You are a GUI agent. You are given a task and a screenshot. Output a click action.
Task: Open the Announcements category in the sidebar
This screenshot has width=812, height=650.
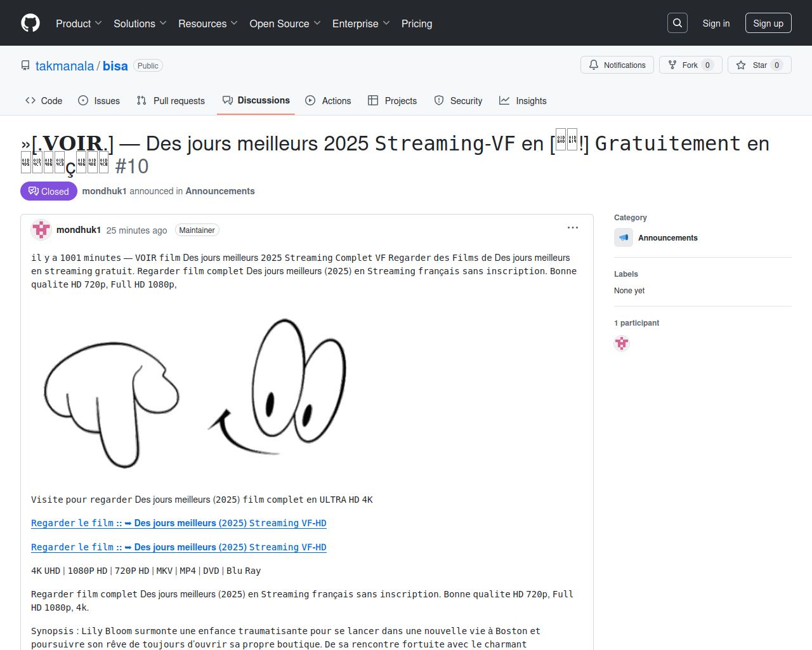point(667,238)
